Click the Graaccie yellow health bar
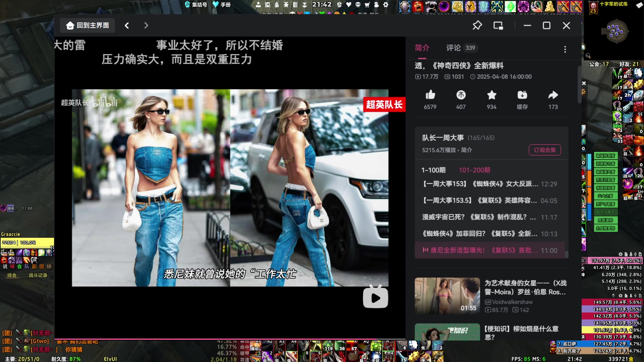644x362 pixels. pos(27,243)
